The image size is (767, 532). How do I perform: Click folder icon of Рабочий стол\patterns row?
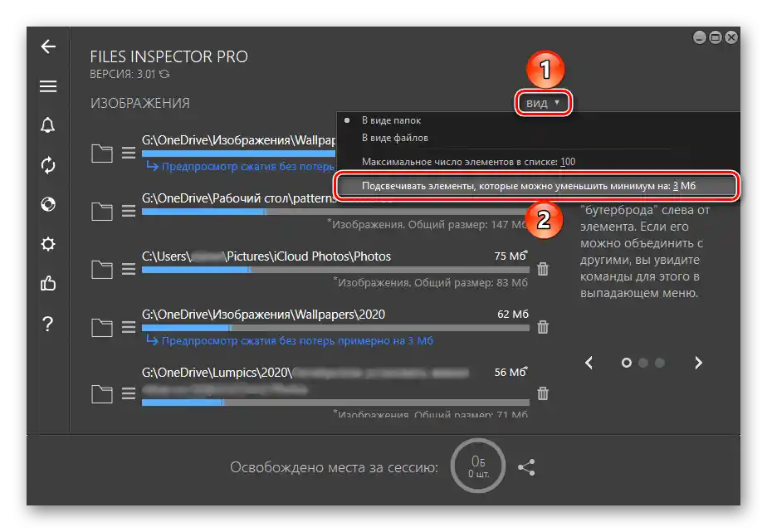[102, 212]
